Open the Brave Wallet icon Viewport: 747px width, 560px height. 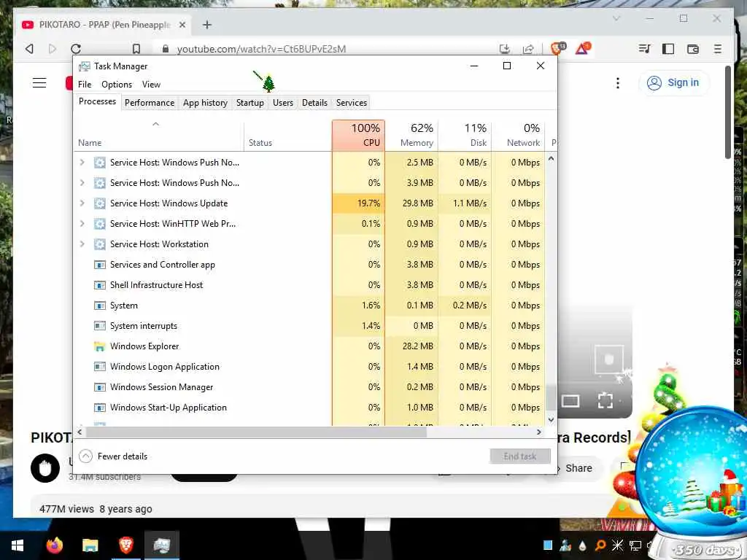click(x=693, y=49)
